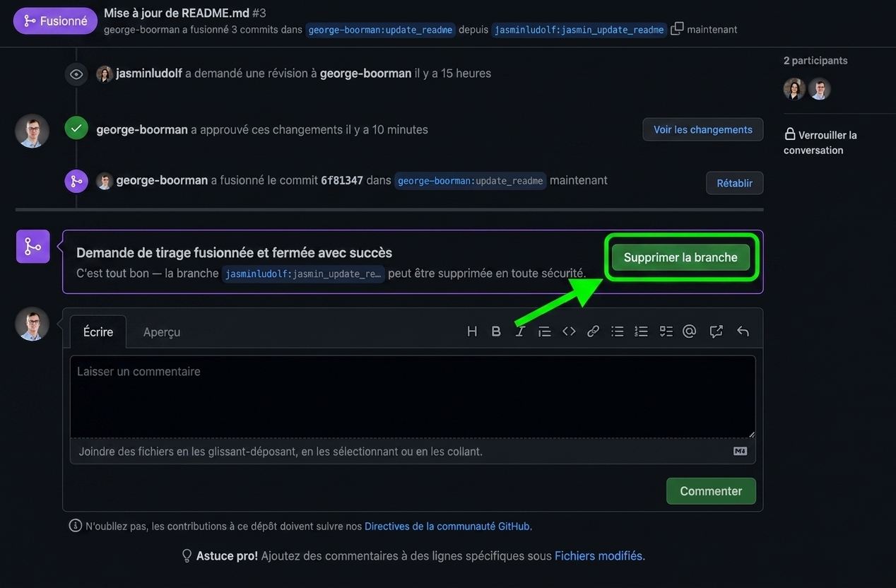
Task: Click the green approval checkmark icon
Action: (76, 129)
